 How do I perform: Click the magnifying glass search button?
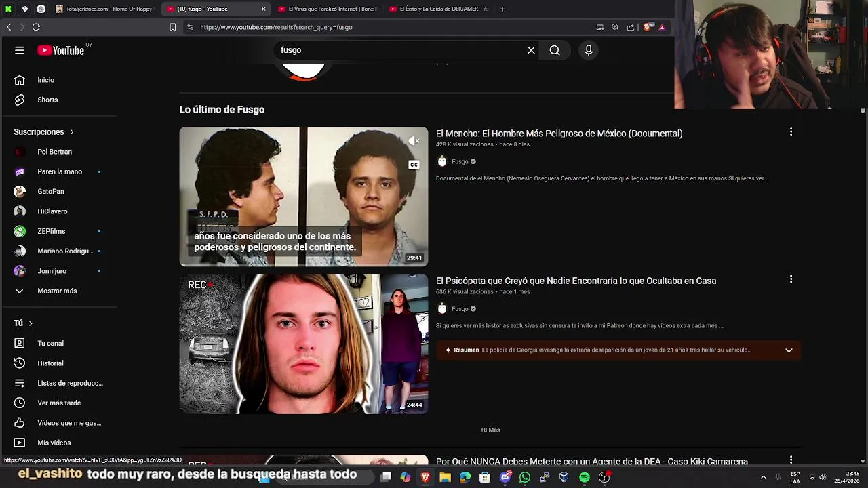(555, 50)
